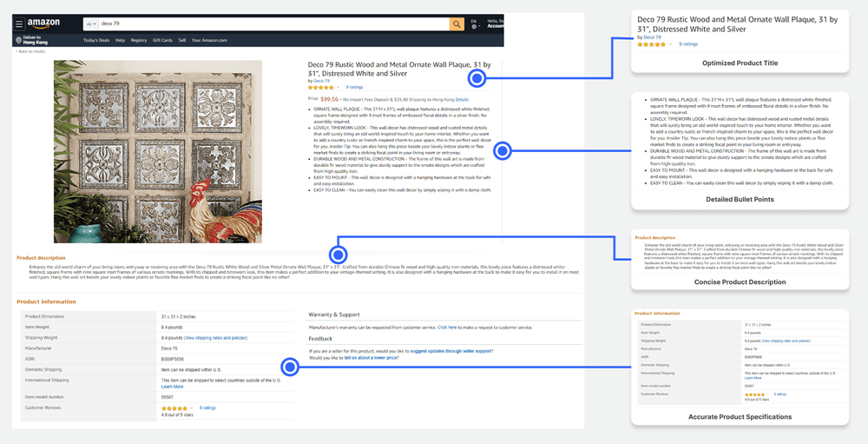
Task: Click the Amazon logo
Action: pos(43,23)
